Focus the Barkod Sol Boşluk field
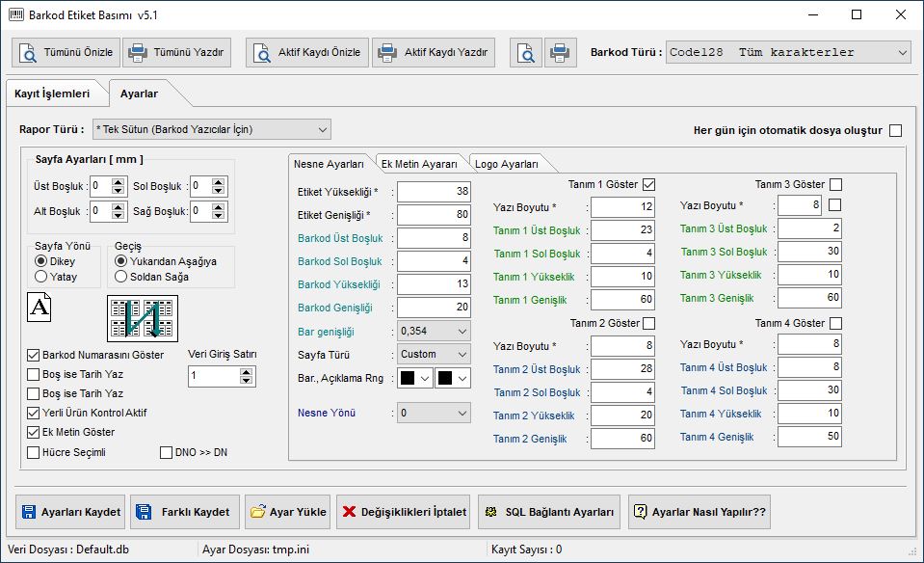Viewport: 924px width, 563px height. point(434,261)
